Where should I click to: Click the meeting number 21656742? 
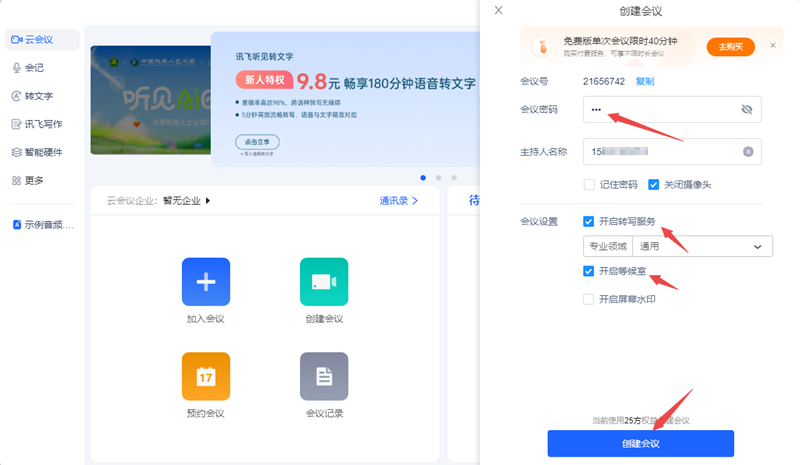pyautogui.click(x=604, y=82)
